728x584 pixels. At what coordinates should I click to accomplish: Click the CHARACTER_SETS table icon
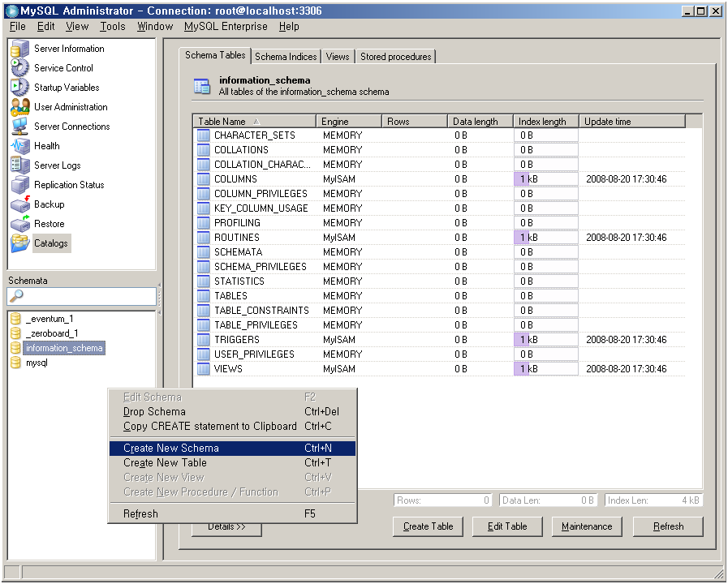coord(204,135)
